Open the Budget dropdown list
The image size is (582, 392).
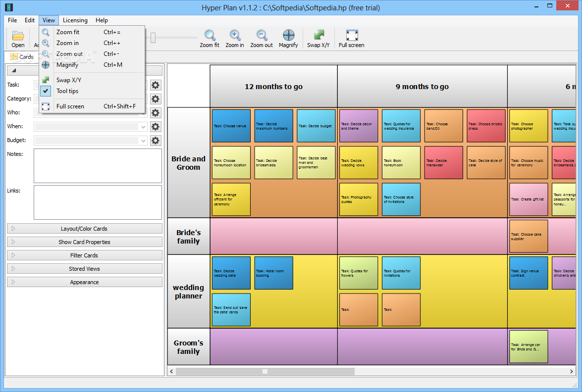tap(143, 141)
